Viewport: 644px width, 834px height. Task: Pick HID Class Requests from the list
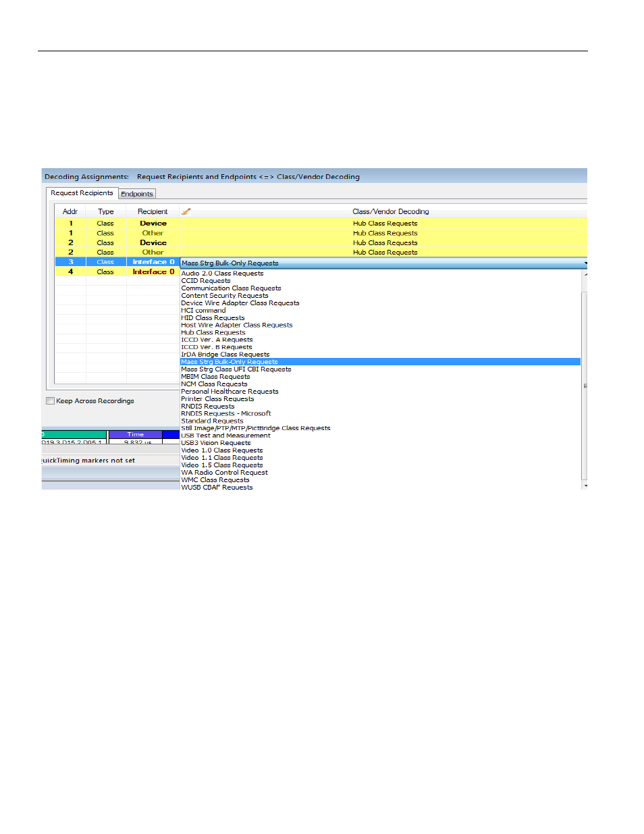(213, 318)
